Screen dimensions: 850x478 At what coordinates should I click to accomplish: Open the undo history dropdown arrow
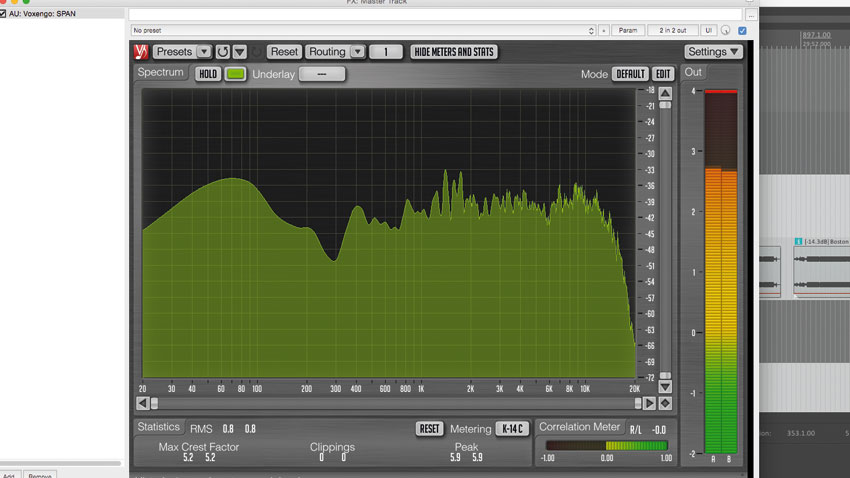click(x=240, y=51)
